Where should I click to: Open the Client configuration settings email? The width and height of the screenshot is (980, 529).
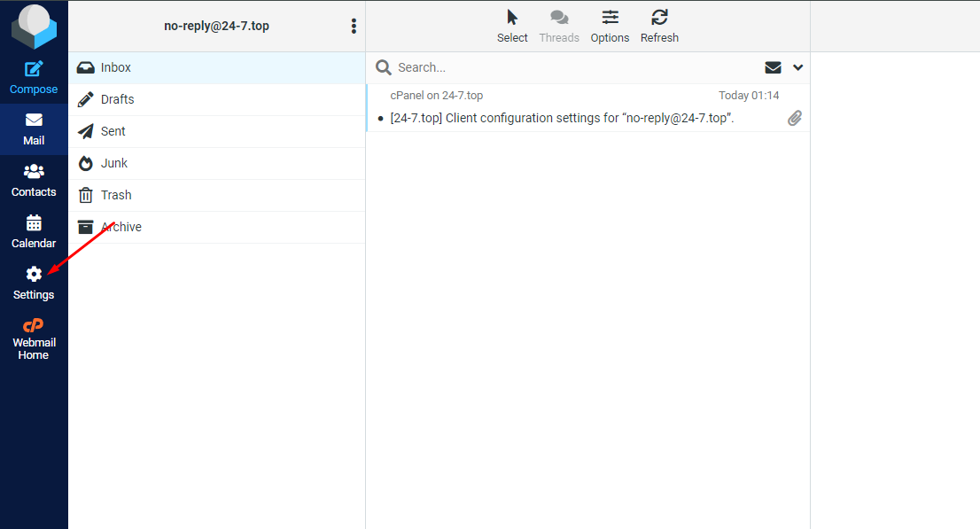[x=562, y=118]
